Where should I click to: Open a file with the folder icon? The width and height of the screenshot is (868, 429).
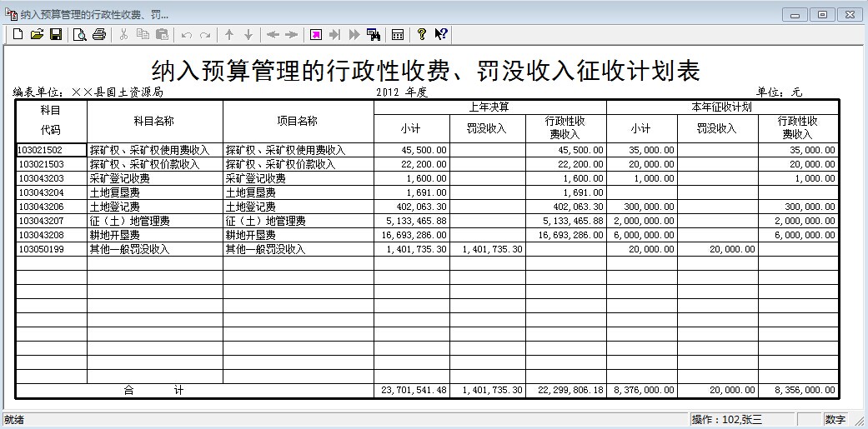point(37,34)
